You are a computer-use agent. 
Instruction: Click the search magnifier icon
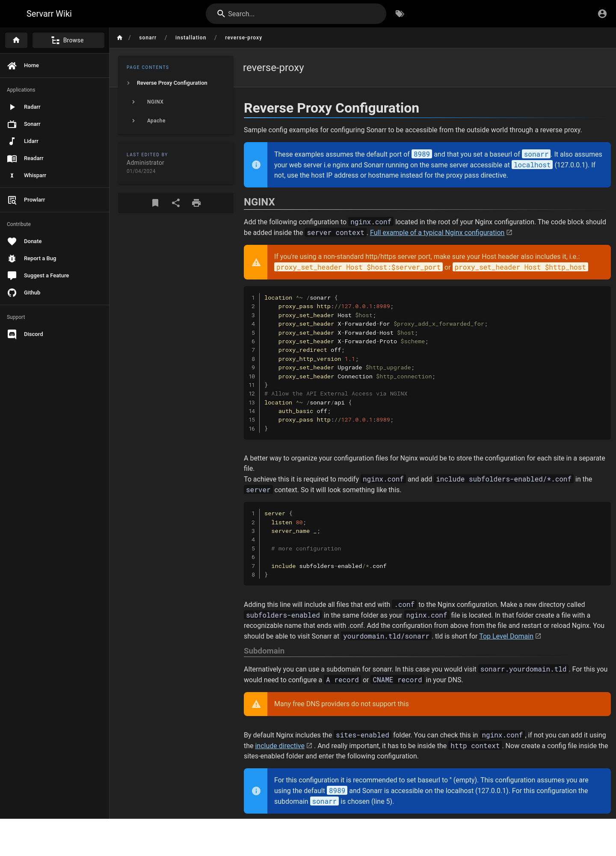221,14
